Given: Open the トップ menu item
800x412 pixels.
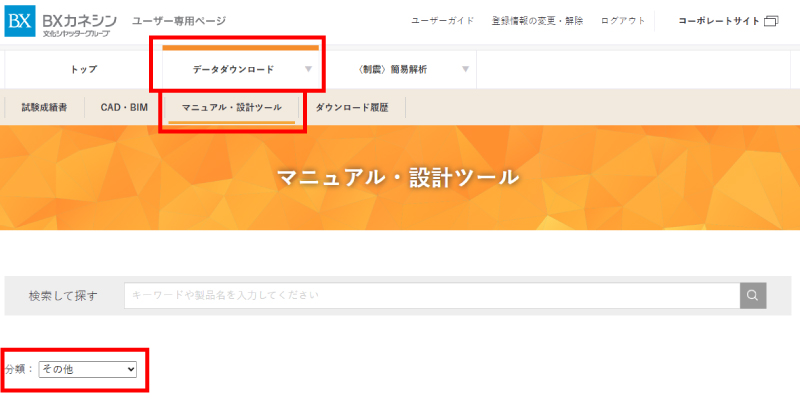Looking at the screenshot, I should tap(84, 69).
